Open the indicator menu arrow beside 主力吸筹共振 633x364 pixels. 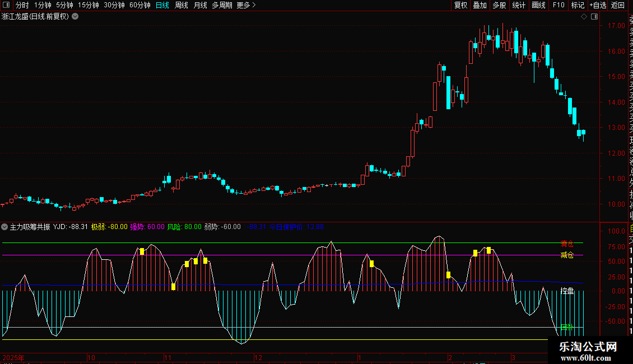(x=5, y=227)
